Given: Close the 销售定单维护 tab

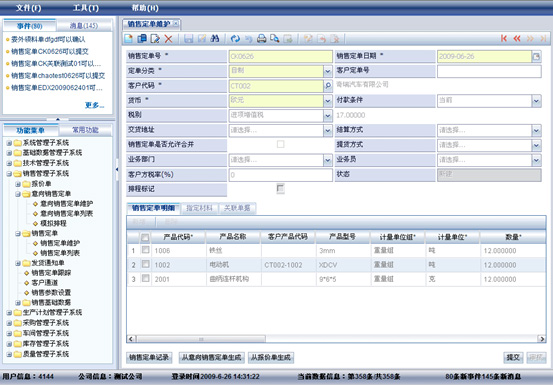Looking at the screenshot, I should [x=176, y=24].
